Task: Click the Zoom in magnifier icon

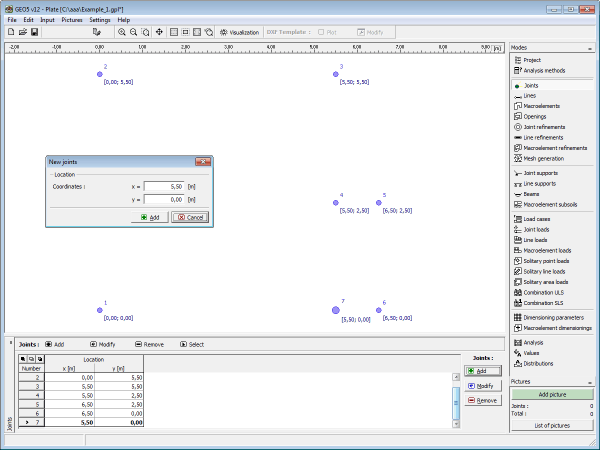Action: pos(122,32)
